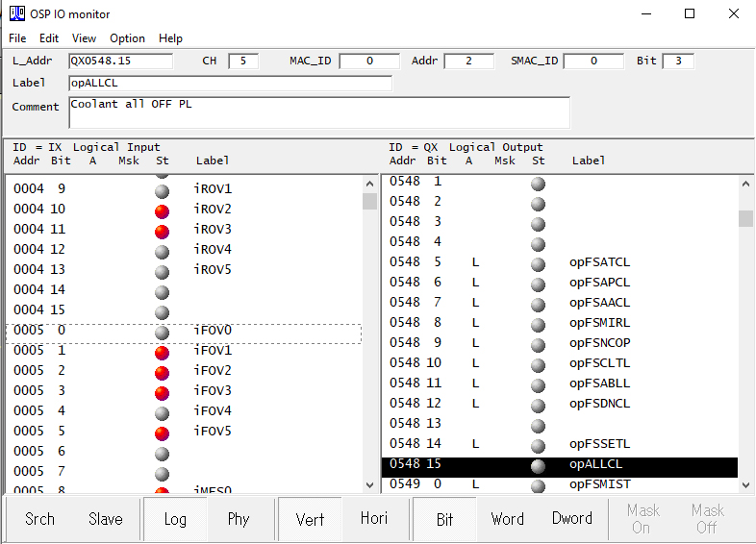Click the gray status lamp for iROV1
The image size is (756, 544).
click(x=162, y=189)
